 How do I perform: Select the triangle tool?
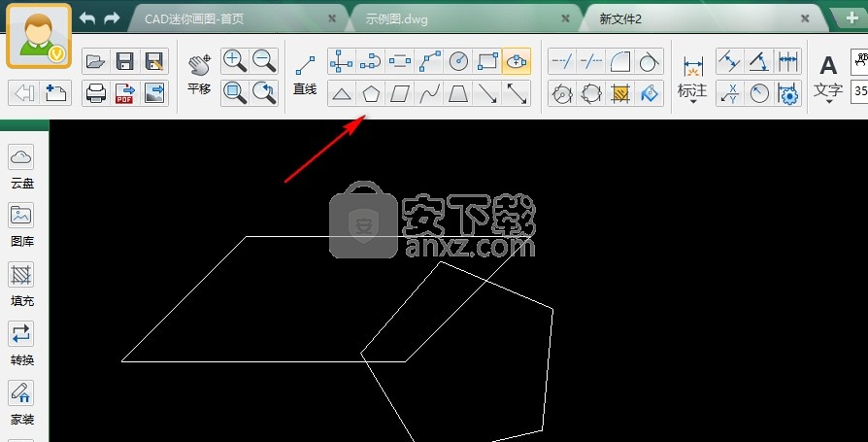click(x=342, y=93)
